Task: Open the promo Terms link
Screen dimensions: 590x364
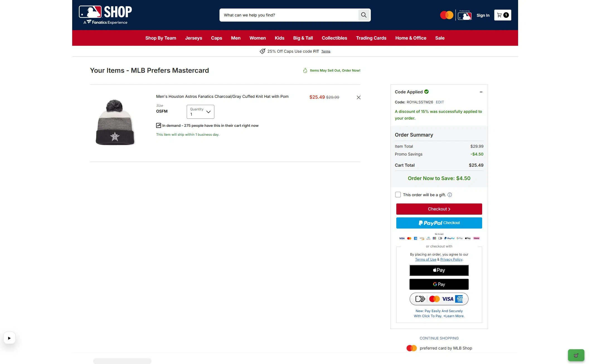Action: 326,51
